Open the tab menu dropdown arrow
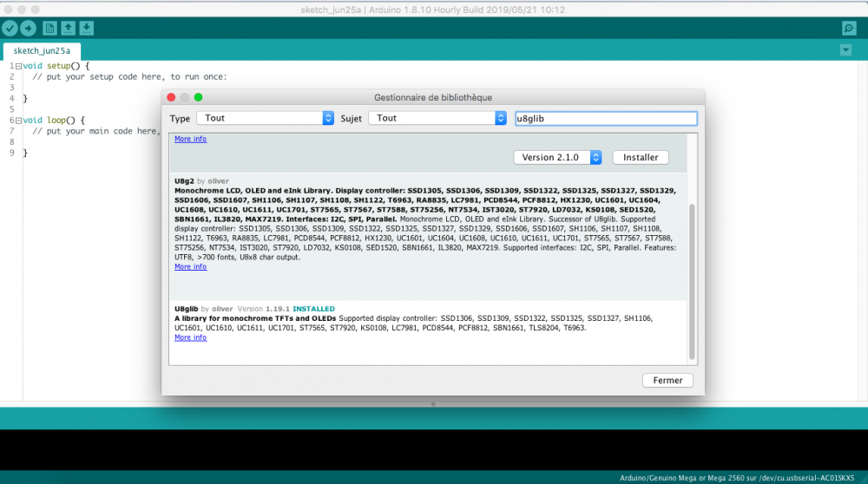The width and height of the screenshot is (868, 484). [x=845, y=50]
